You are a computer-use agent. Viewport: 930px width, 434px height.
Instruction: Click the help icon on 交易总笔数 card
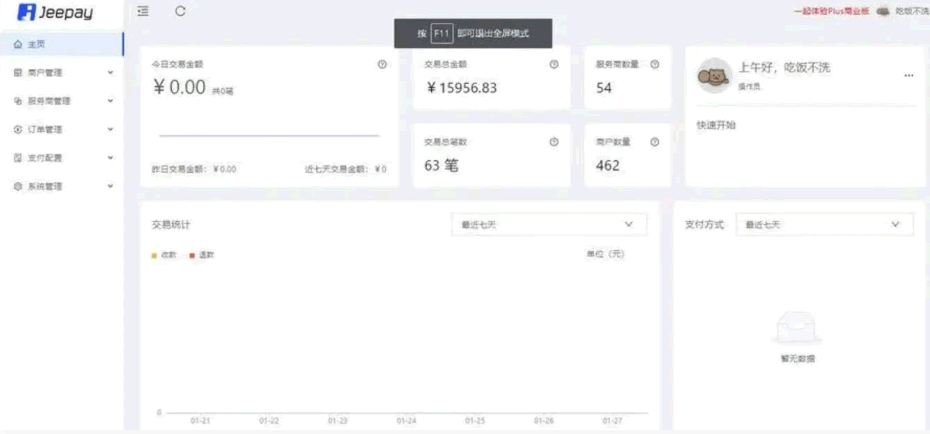pyautogui.click(x=554, y=142)
